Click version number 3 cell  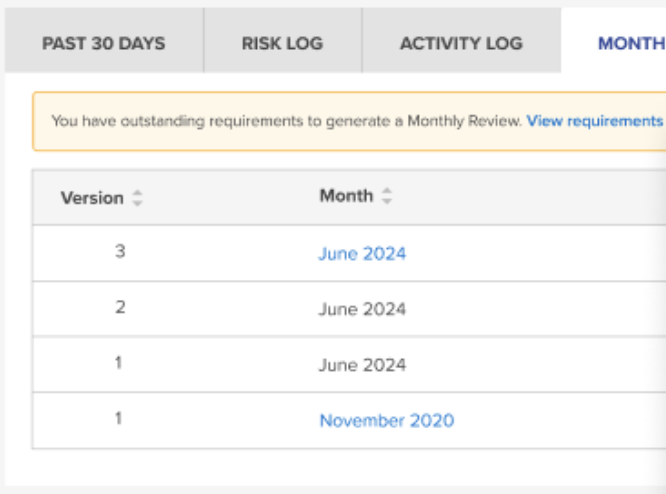tap(120, 251)
